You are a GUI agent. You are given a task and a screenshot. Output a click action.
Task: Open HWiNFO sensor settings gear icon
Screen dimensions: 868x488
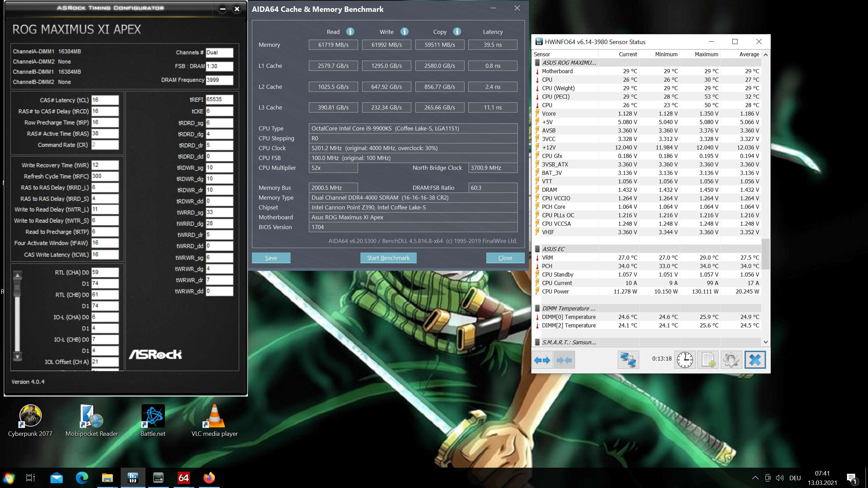tap(731, 360)
